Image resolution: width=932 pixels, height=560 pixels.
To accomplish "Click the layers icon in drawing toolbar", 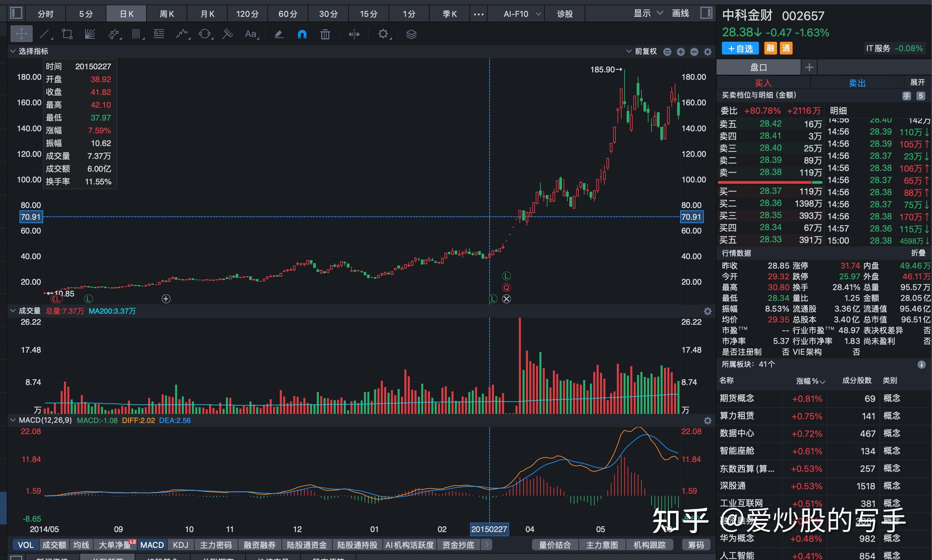I will pos(411,34).
